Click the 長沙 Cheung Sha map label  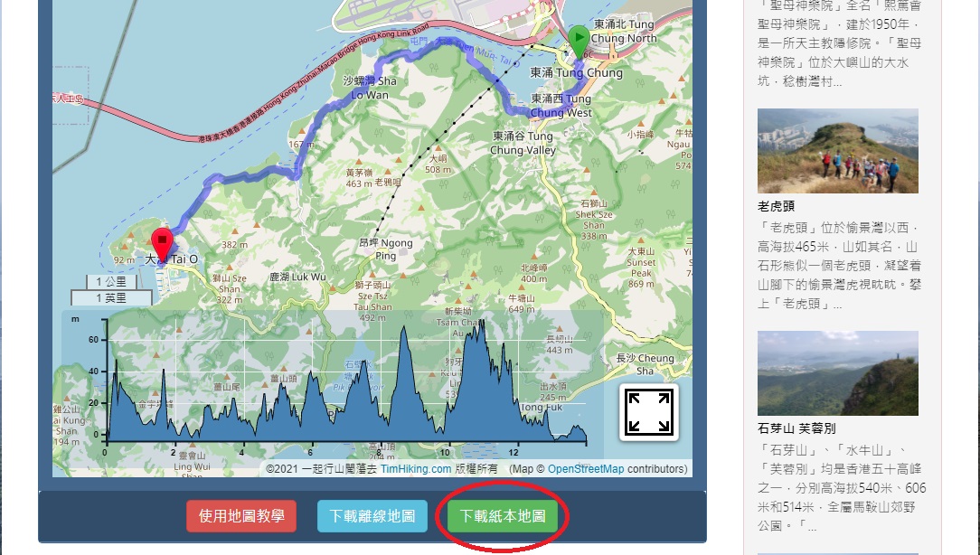tap(645, 364)
